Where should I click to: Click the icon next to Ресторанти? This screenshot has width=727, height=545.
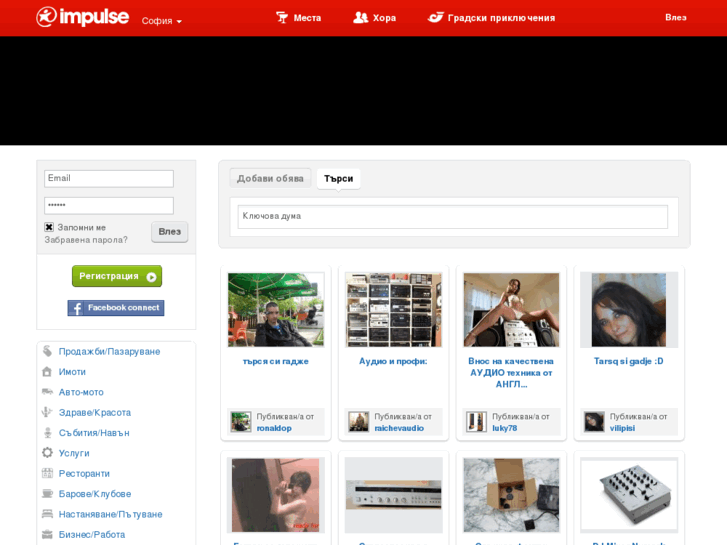(47, 473)
